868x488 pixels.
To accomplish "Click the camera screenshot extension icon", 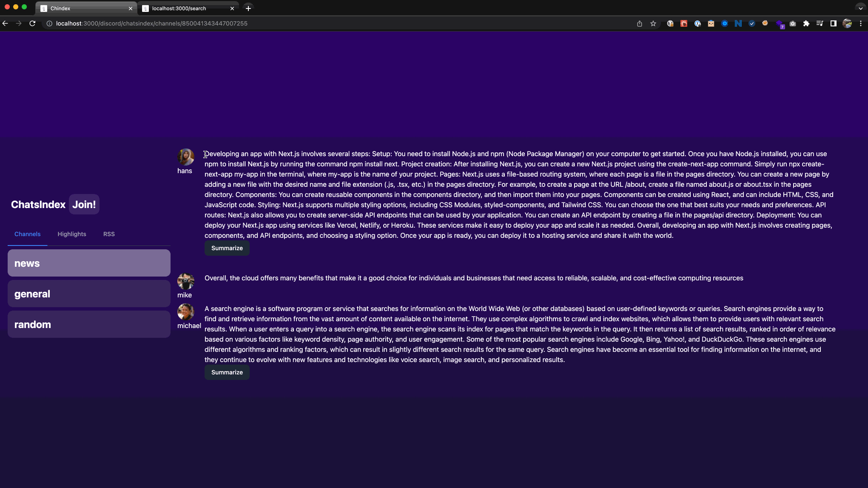I will [x=793, y=24].
